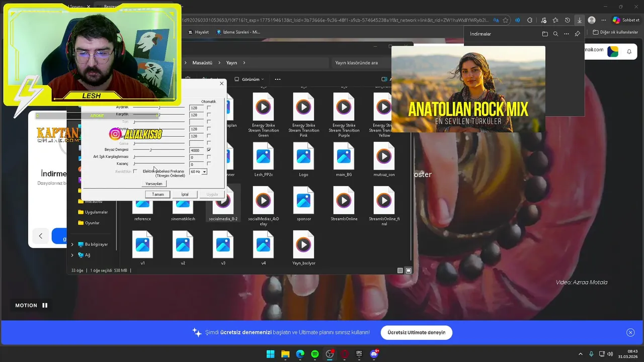
Task: Expand the Ağ network tree node
Action: (x=72, y=255)
